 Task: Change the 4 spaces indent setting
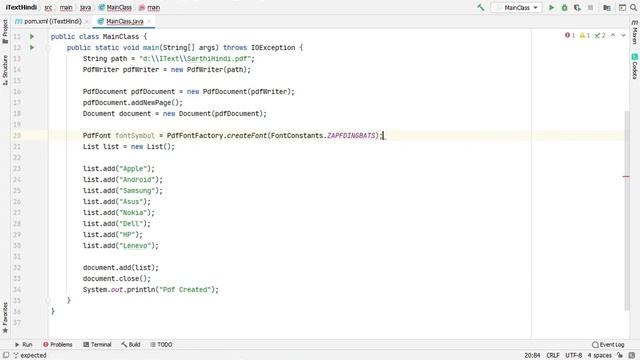tap(600, 356)
